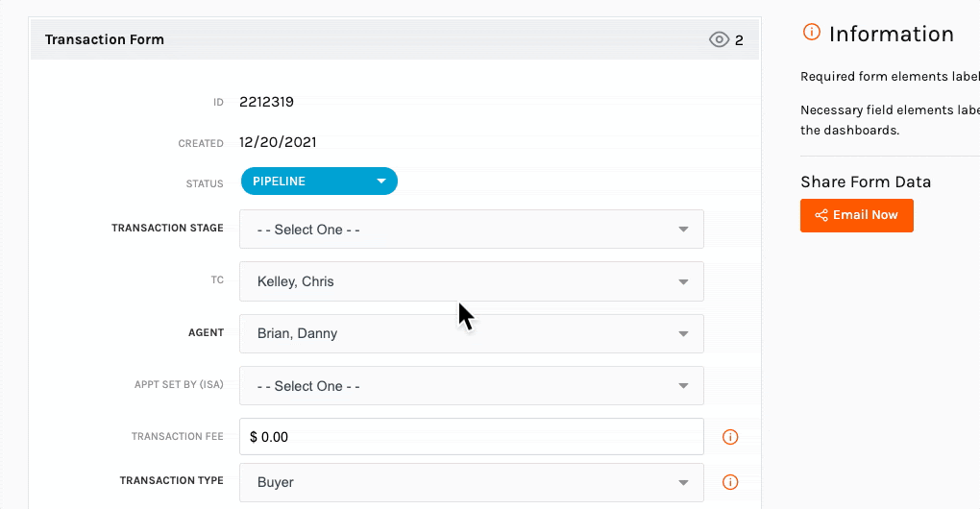Click info icon beside Transaction Fee field

click(x=730, y=437)
